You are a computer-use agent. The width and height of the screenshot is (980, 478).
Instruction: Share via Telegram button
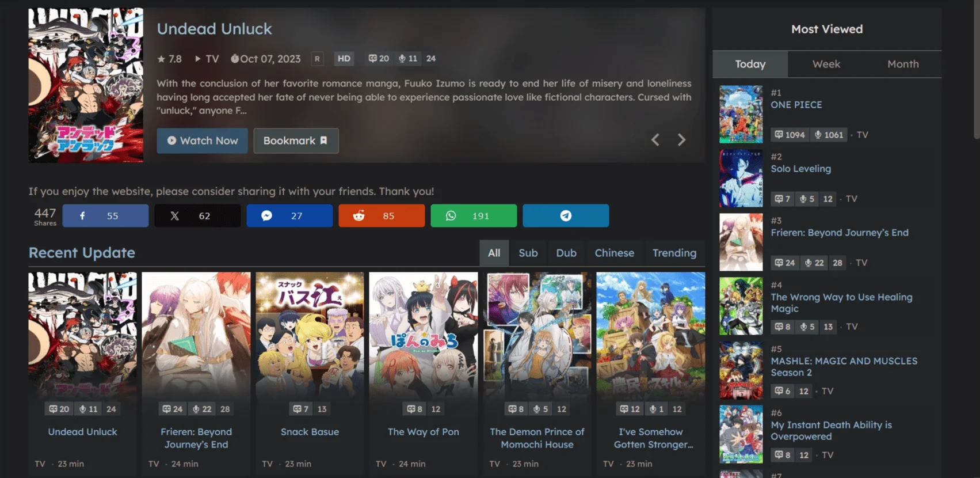point(566,215)
